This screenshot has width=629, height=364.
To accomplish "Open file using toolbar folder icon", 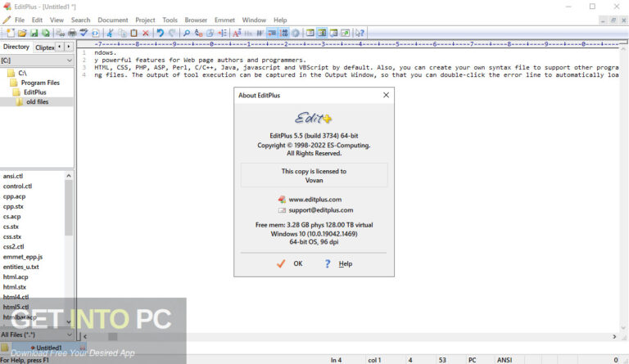I will pyautogui.click(x=22, y=33).
